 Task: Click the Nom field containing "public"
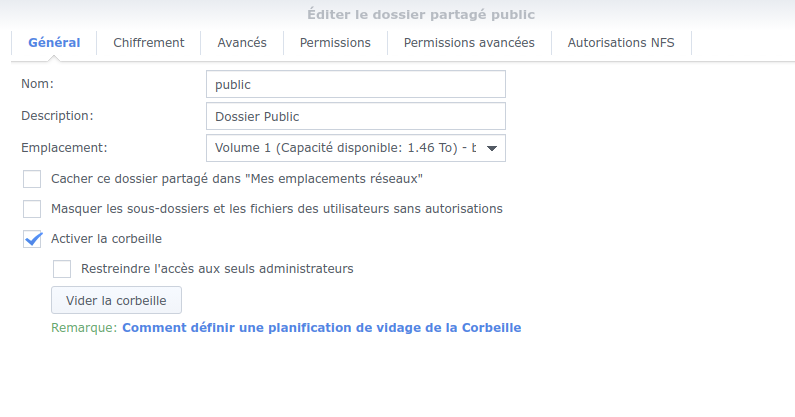point(355,85)
